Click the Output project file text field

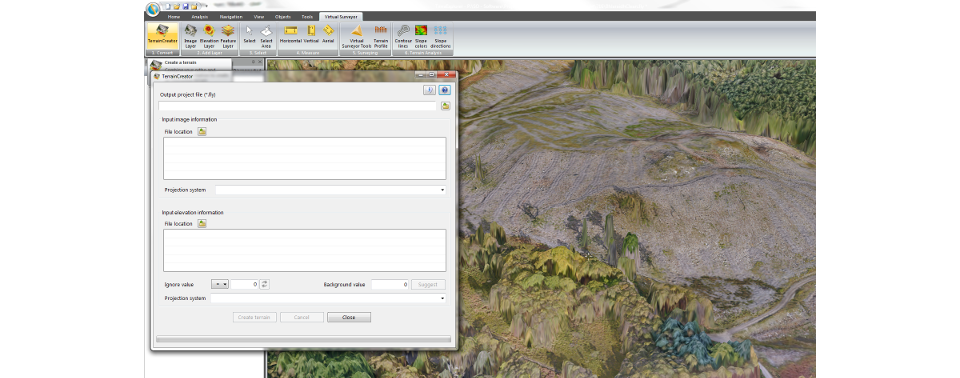[x=298, y=106]
